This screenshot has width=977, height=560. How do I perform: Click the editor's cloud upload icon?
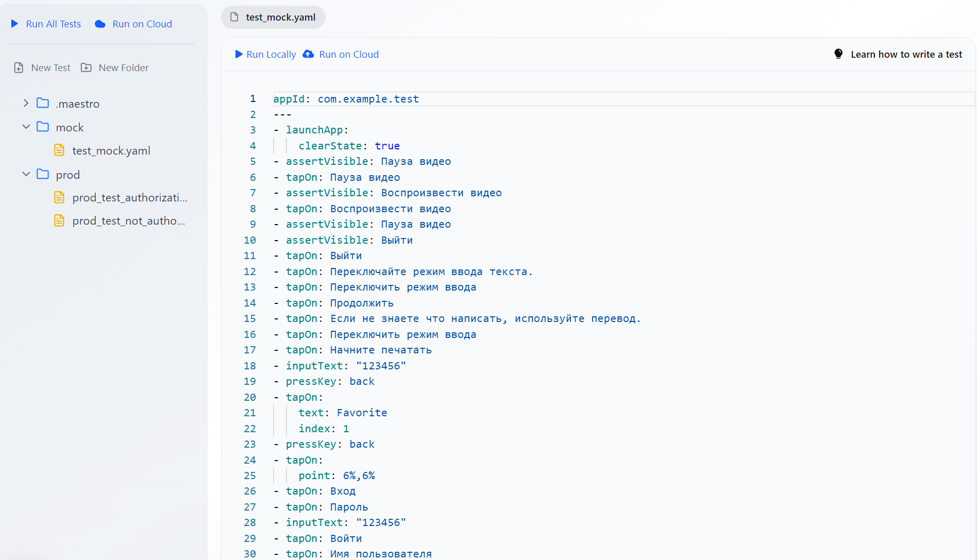(x=308, y=54)
